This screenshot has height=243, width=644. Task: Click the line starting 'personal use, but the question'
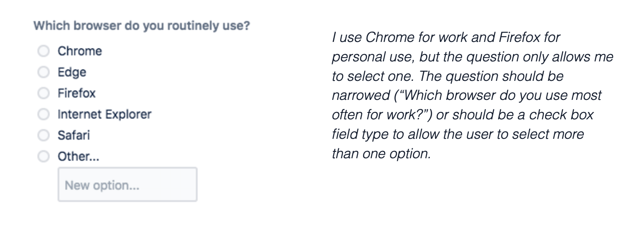tap(472, 57)
